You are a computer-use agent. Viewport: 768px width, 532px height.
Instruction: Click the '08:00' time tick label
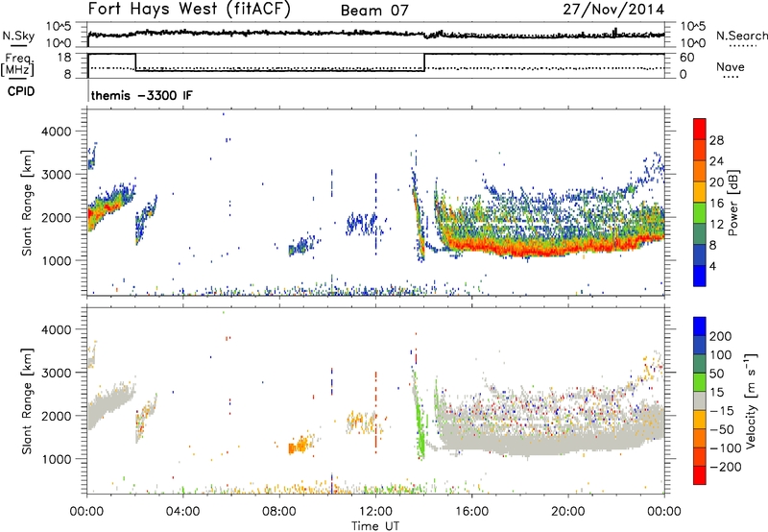click(x=279, y=512)
